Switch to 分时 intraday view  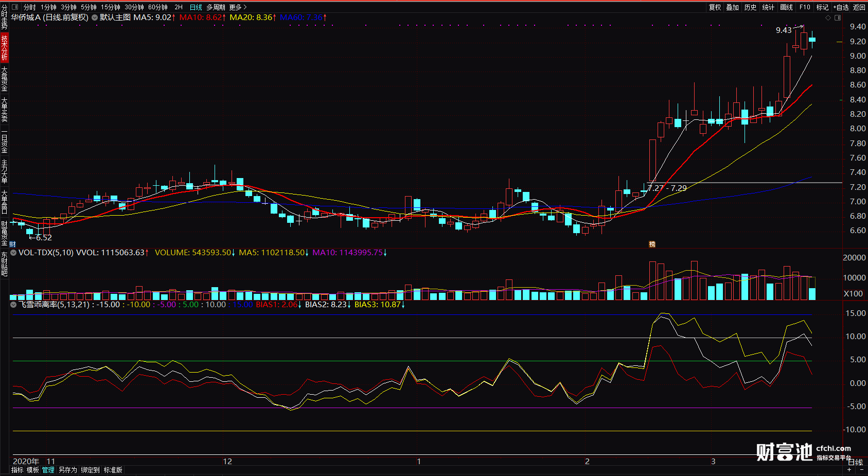point(30,7)
